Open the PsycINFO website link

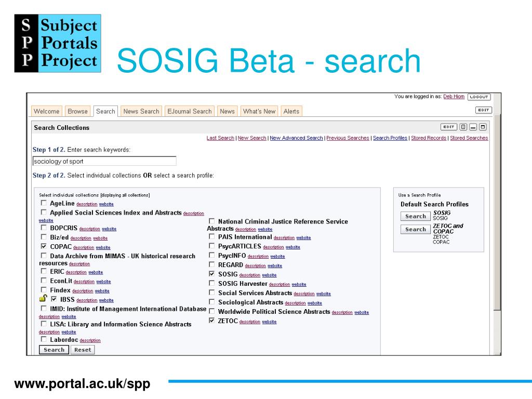(277, 257)
